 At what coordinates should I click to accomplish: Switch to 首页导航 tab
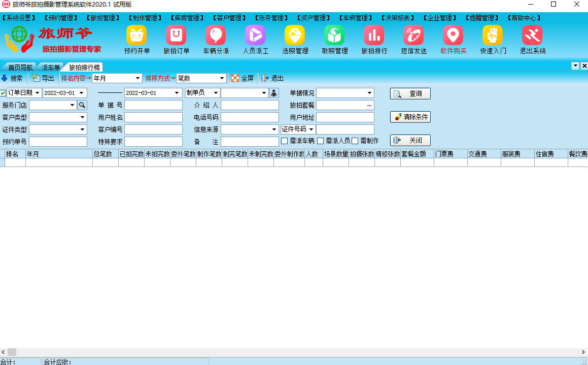tap(20, 68)
